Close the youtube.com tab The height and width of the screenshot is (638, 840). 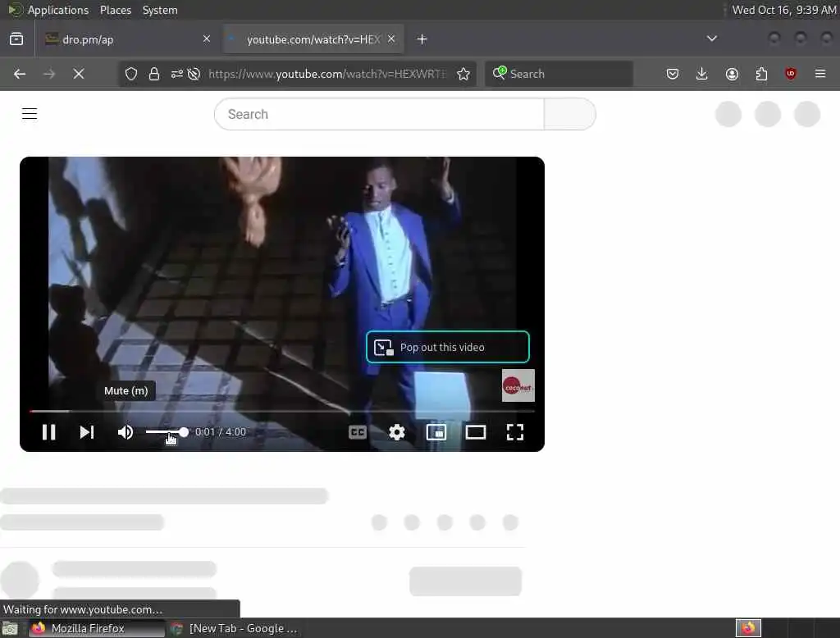pos(391,39)
